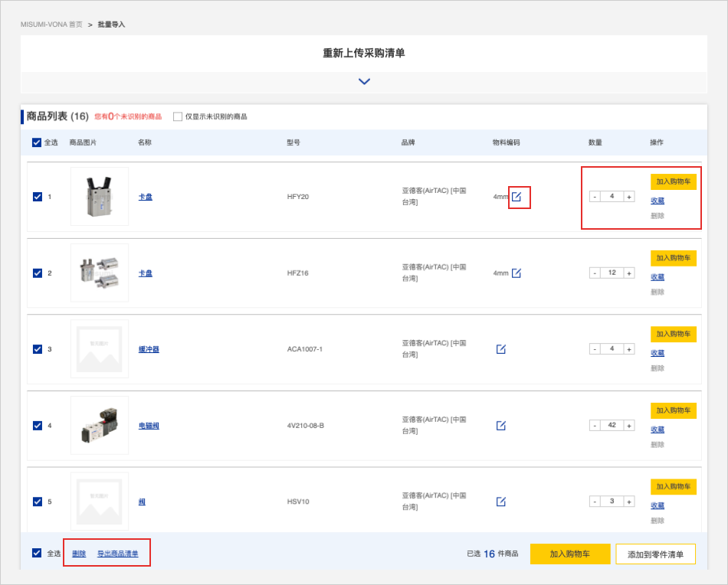This screenshot has width=728, height=585.
Task: Click edit icon for ACA1007-1 row
Action: (501, 349)
